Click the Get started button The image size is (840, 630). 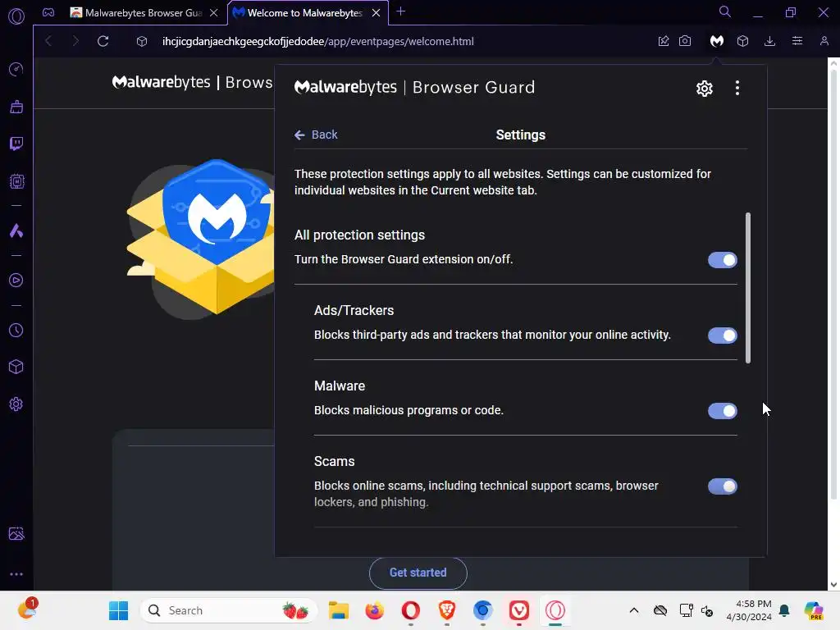pos(418,573)
